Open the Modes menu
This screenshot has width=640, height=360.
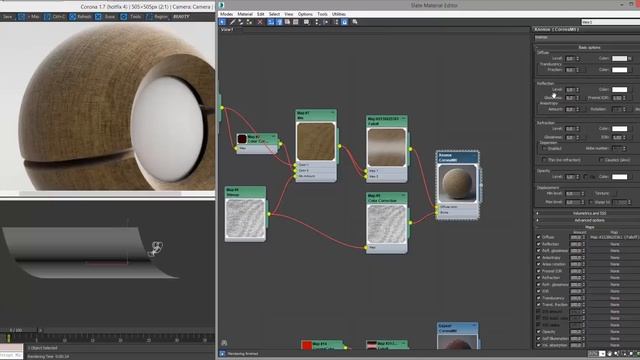(x=226, y=14)
